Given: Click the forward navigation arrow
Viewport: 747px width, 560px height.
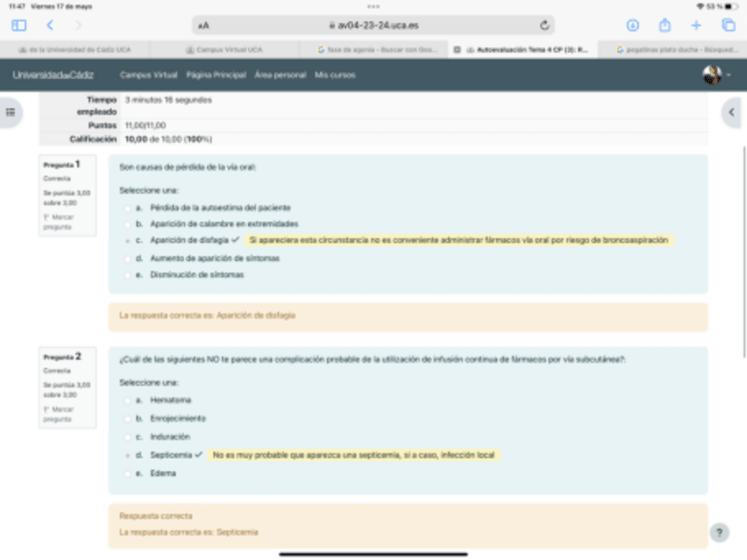Looking at the screenshot, I should (78, 26).
